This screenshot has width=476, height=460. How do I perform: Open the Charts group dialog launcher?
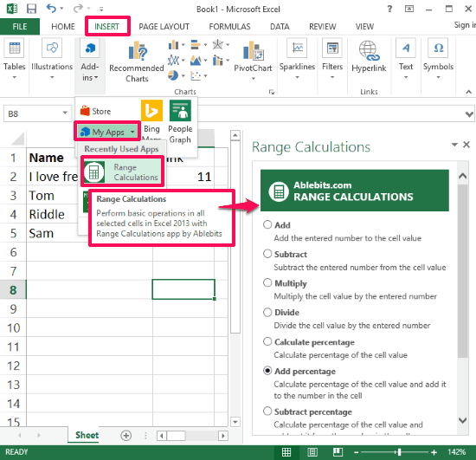272,92
